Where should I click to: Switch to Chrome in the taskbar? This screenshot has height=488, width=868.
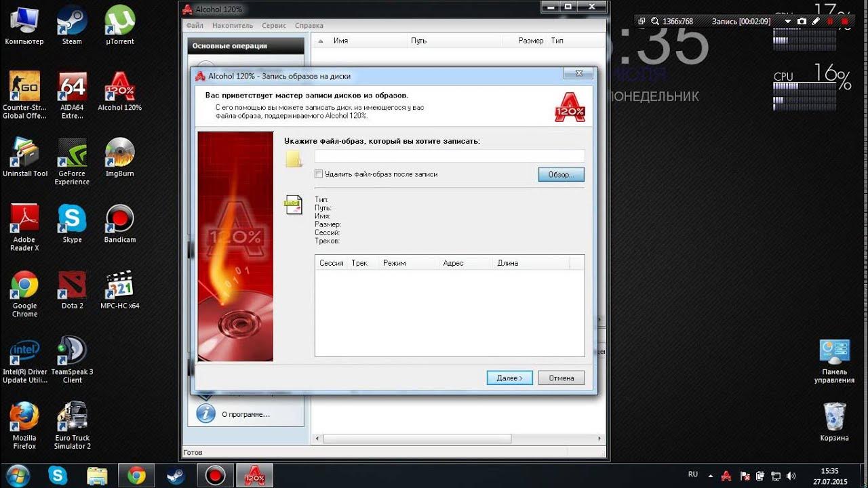coord(136,476)
